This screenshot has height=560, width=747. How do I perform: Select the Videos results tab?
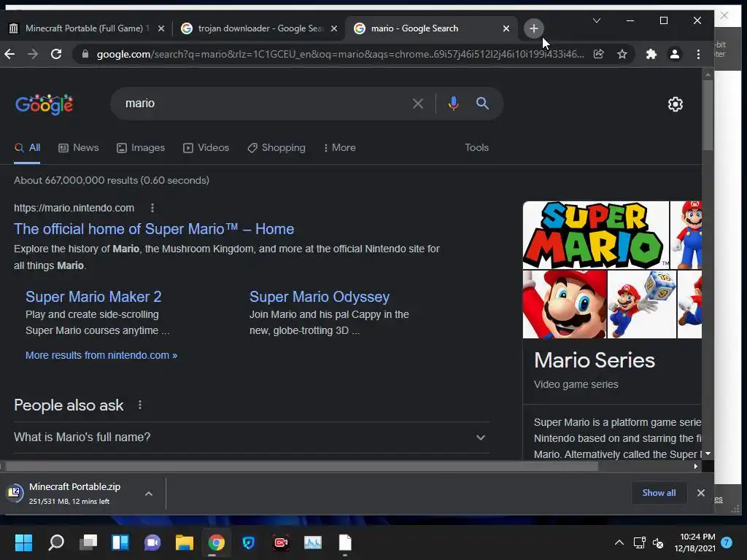pyautogui.click(x=206, y=147)
